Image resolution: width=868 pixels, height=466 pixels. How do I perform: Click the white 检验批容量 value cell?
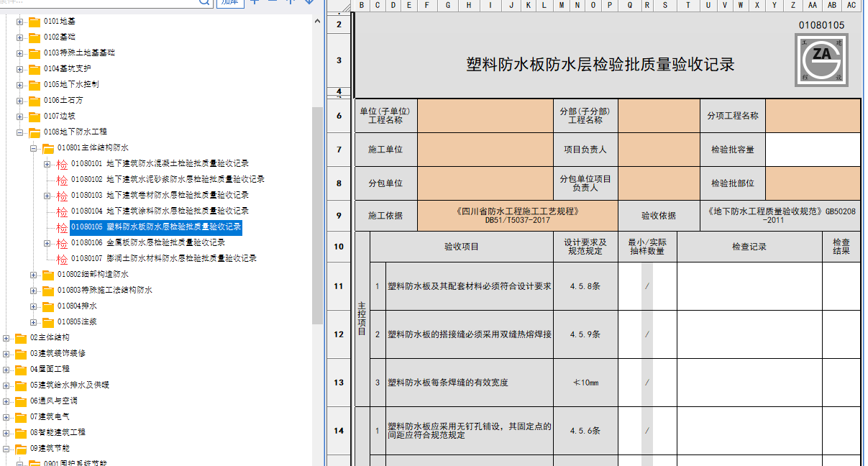click(813, 150)
